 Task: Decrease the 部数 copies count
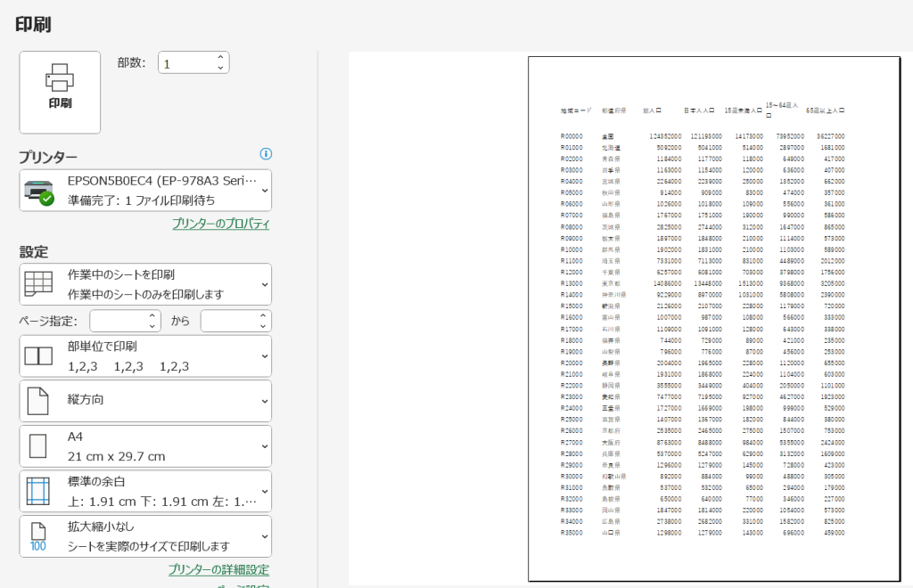point(220,68)
